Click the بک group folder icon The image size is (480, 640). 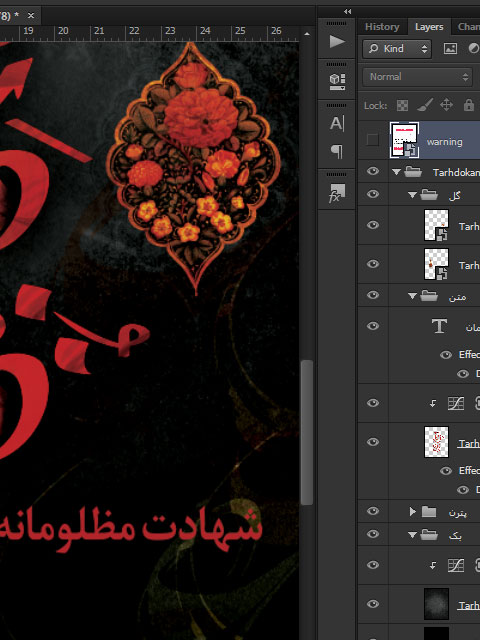click(429, 534)
